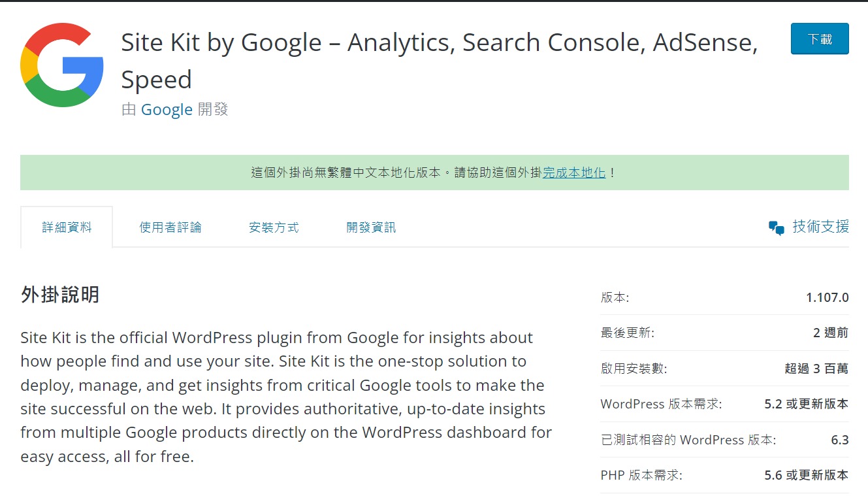Click the 超過 3 百萬 installs value
The width and height of the screenshot is (868, 496).
point(816,369)
